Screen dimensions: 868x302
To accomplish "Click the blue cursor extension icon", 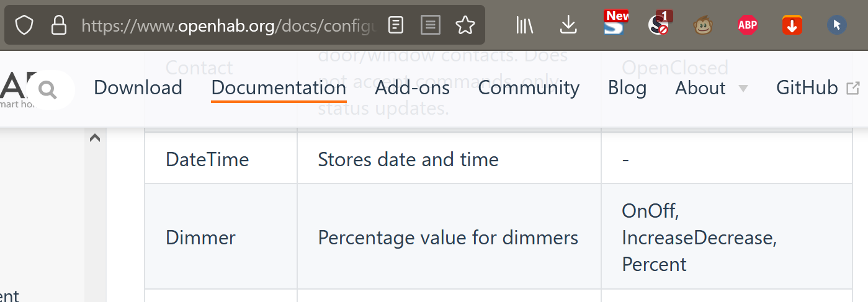I will click(x=837, y=25).
